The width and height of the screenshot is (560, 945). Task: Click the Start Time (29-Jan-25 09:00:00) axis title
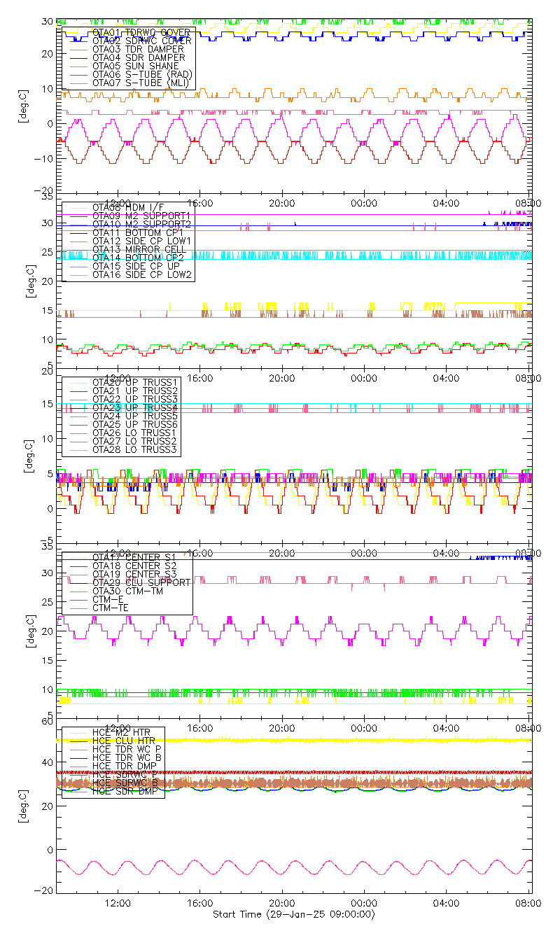click(x=293, y=915)
